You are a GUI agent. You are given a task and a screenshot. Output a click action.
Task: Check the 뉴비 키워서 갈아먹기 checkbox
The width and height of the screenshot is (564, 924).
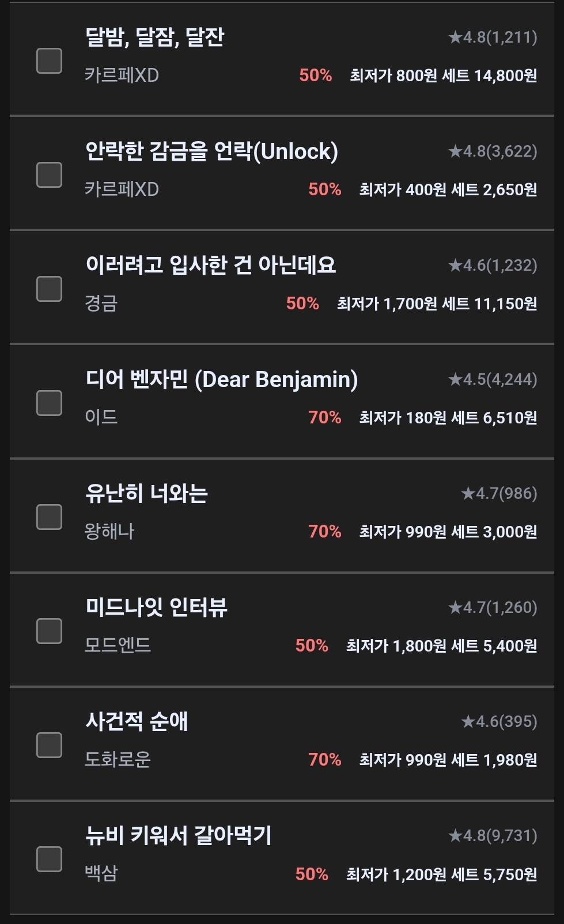click(49, 859)
